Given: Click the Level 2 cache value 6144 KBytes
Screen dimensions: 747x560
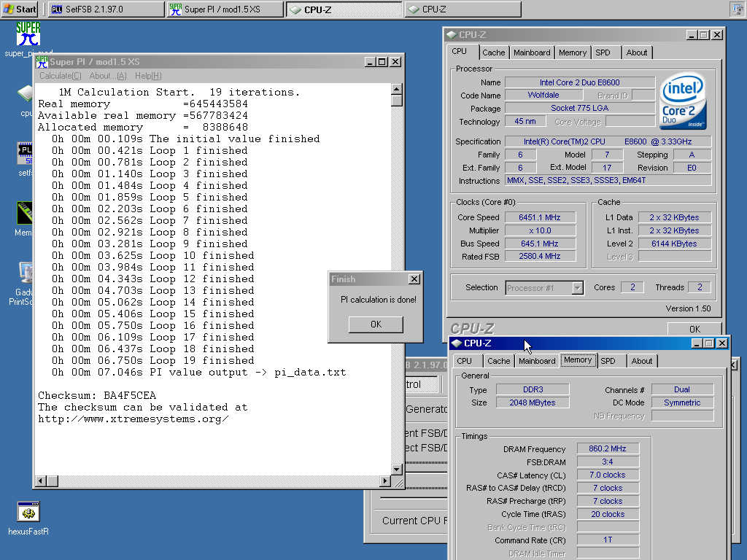Looking at the screenshot, I should [x=675, y=244].
